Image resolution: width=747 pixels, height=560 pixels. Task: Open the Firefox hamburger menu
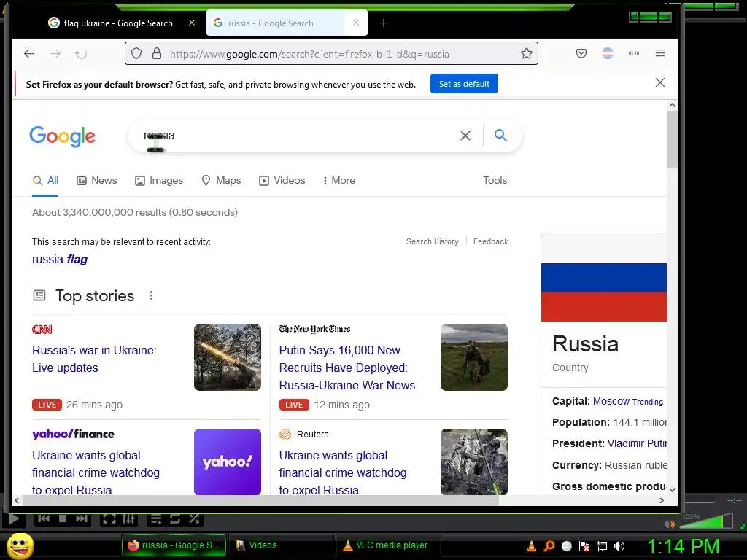659,53
